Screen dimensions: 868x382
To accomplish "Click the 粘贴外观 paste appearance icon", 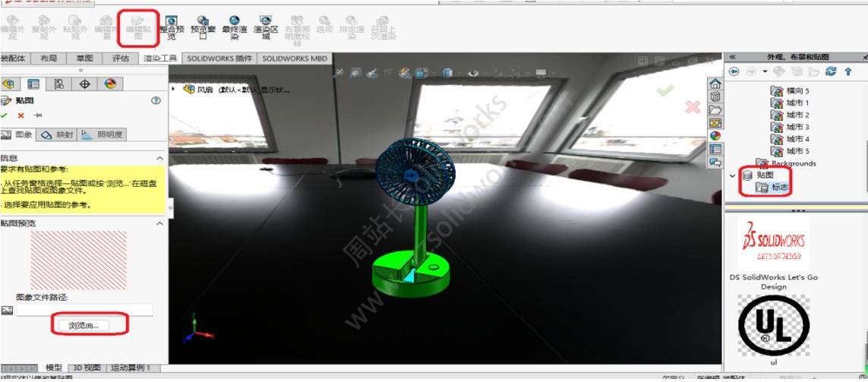I will [75, 27].
